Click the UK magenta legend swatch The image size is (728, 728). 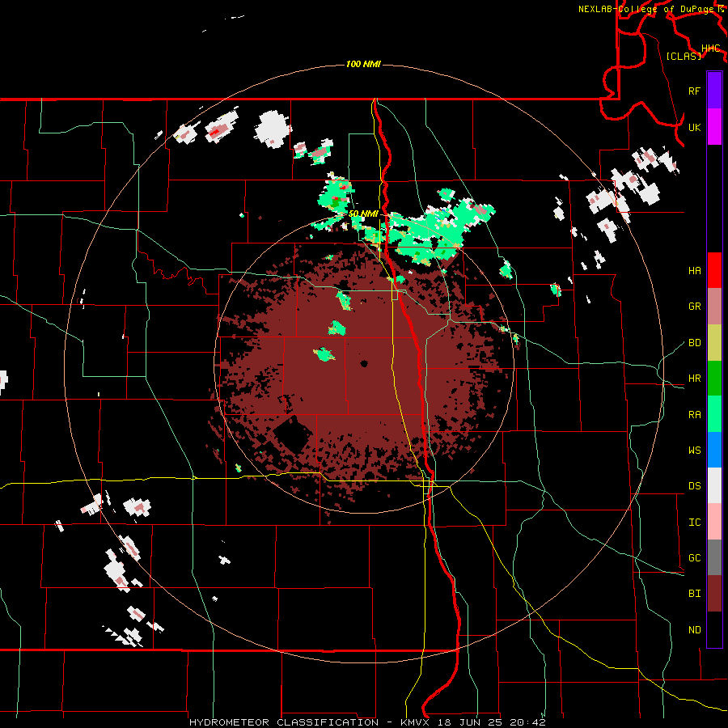(x=714, y=127)
